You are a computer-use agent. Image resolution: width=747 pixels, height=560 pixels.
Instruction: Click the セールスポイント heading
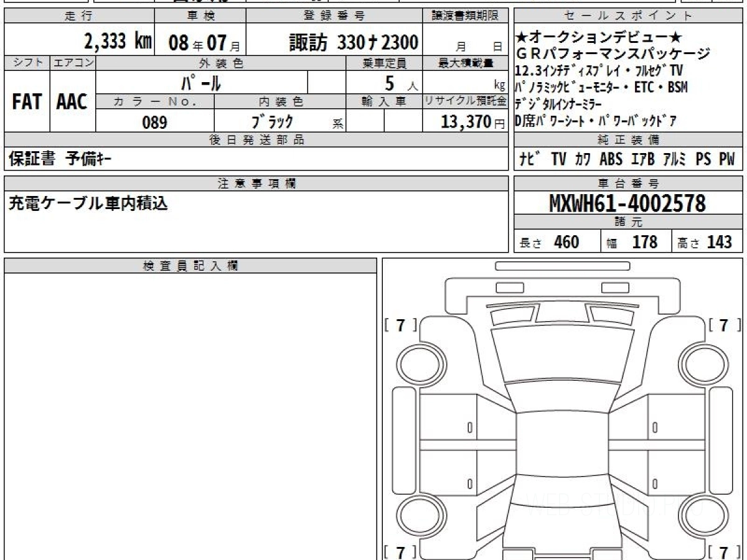[628, 16]
